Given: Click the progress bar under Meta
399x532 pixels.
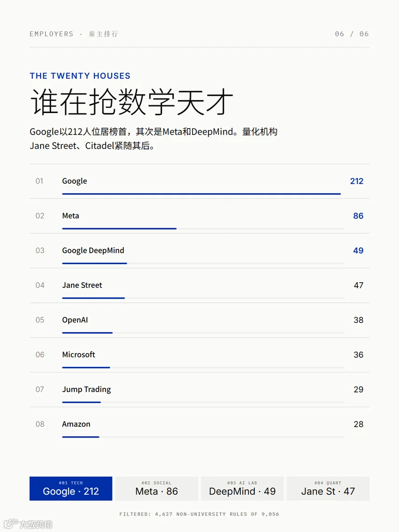Looking at the screenshot, I should [119, 229].
